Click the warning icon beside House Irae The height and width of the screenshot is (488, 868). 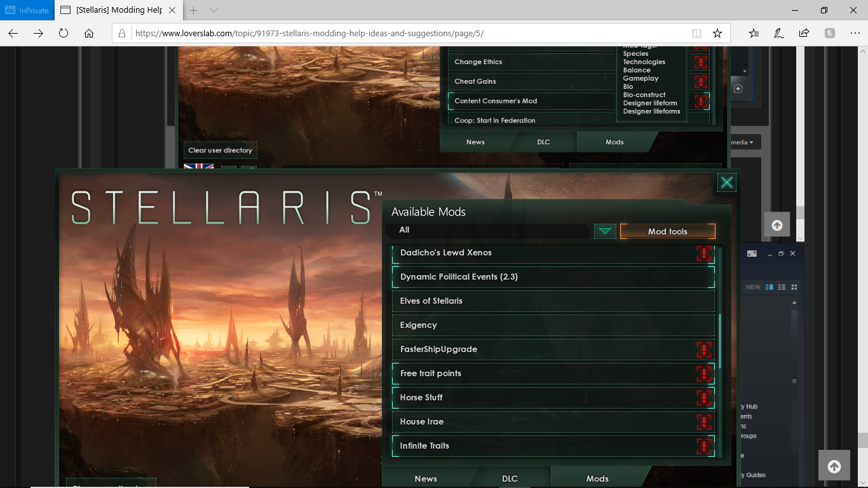(704, 422)
